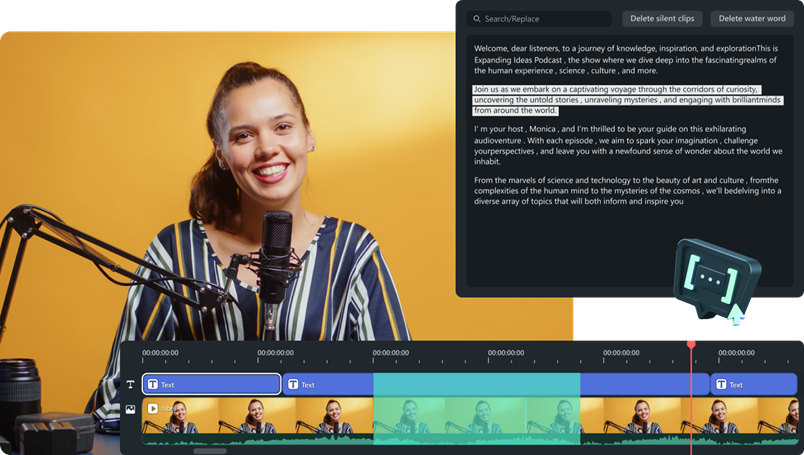The height and width of the screenshot is (455, 804).
Task: Click the first timestamp on the timeline ruler
Action: tap(160, 353)
